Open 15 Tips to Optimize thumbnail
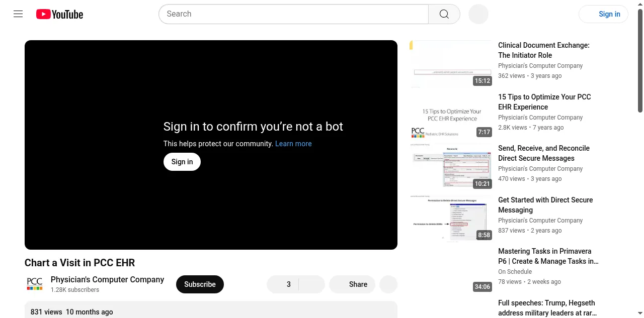Viewport: 644px width, 318px height. [451, 115]
